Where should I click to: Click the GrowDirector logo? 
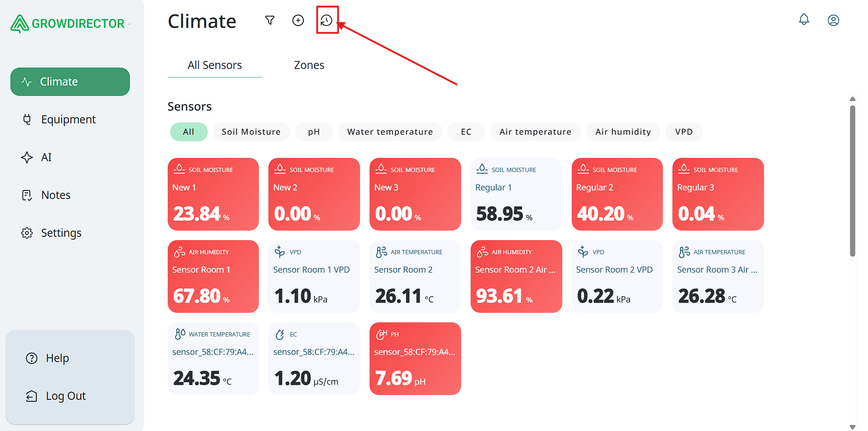68,24
